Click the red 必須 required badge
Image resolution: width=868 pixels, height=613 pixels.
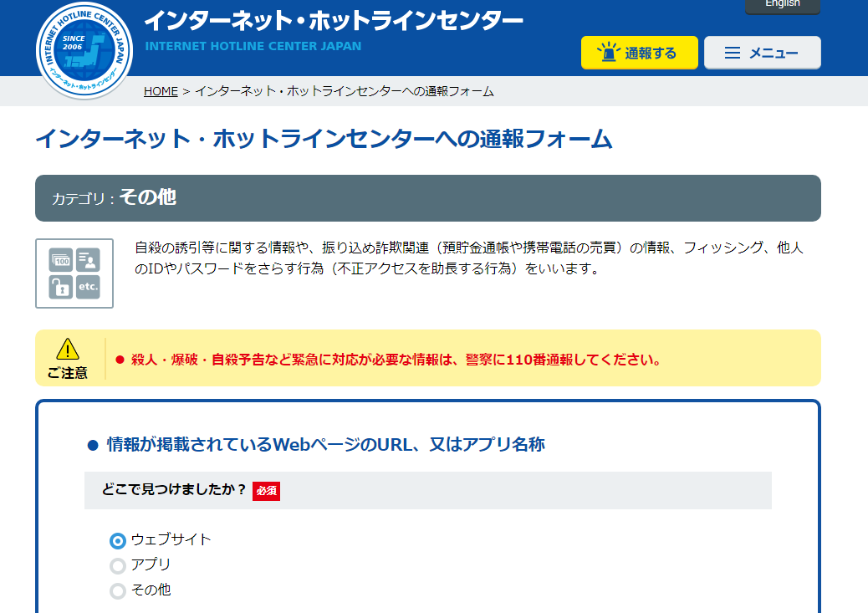coord(266,491)
